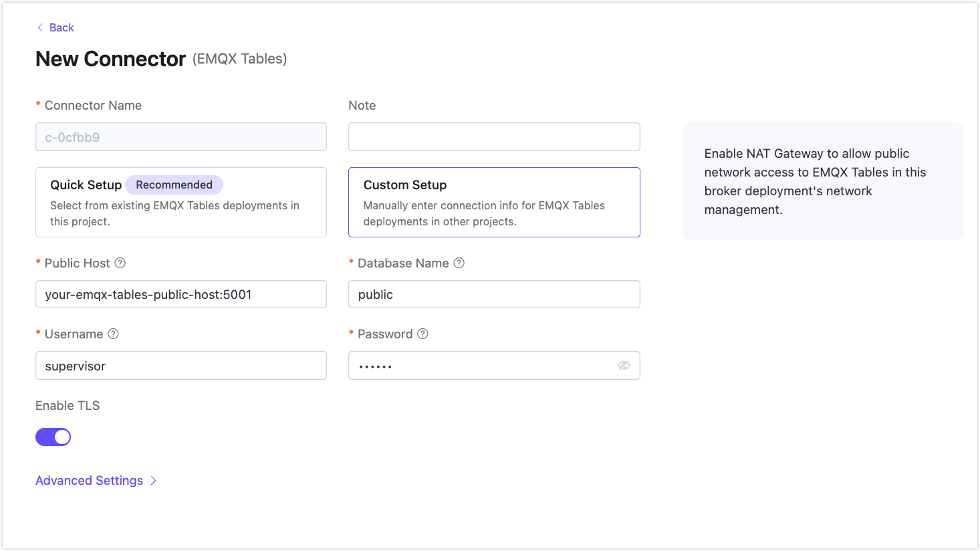Expand Advanced Settings
The width and height of the screenshot is (980, 551).
tap(96, 480)
